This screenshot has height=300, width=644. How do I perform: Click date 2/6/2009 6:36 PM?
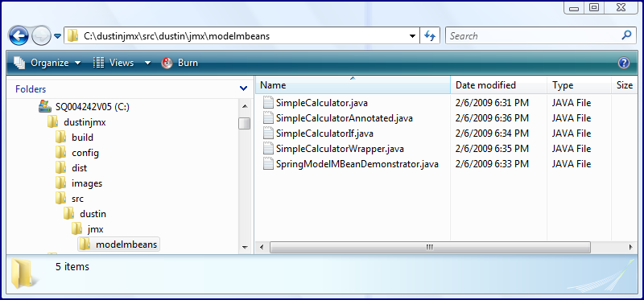[x=492, y=118]
